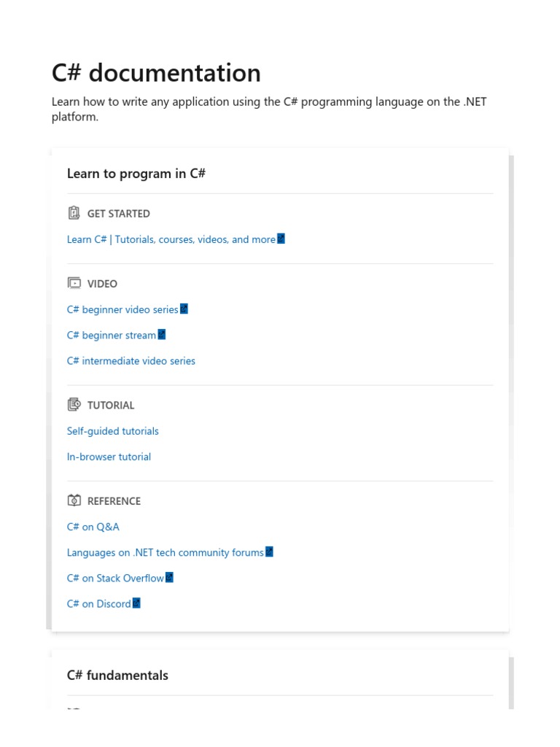Viewport: 560px width, 747px height.
Task: Click external icon beside C# beginner video series
Action: click(x=184, y=309)
